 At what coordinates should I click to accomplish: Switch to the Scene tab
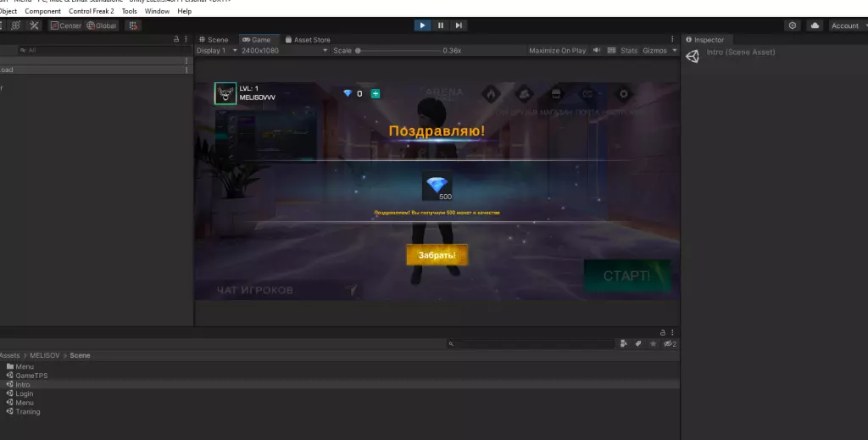(x=214, y=40)
